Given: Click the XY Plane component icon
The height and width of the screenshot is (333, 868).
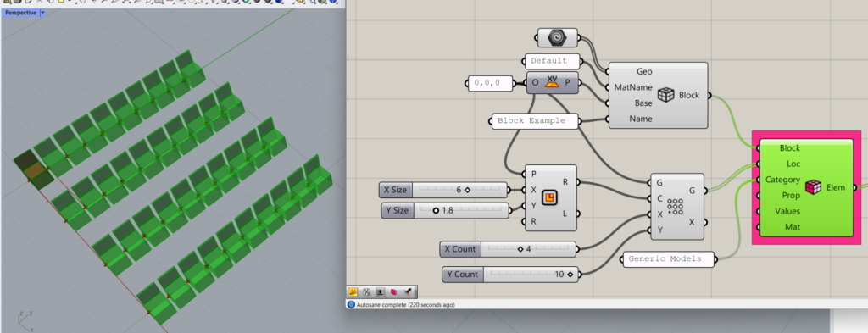Looking at the screenshot, I should (551, 82).
